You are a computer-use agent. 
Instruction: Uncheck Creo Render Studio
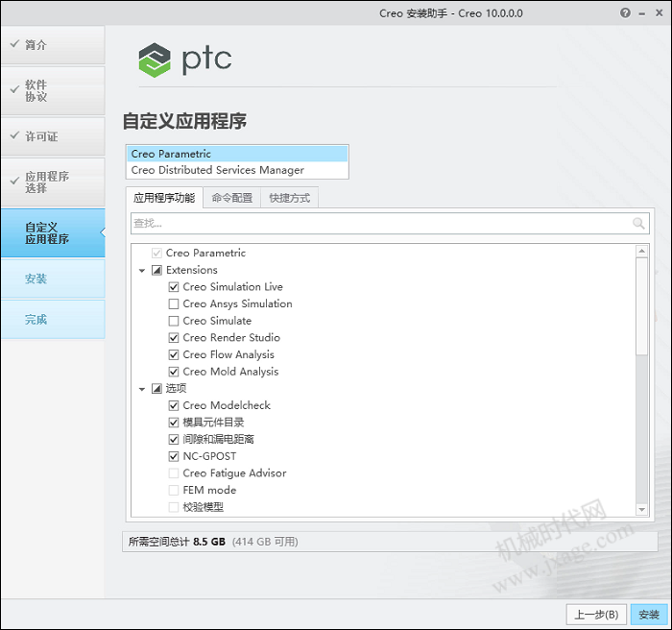click(x=174, y=338)
